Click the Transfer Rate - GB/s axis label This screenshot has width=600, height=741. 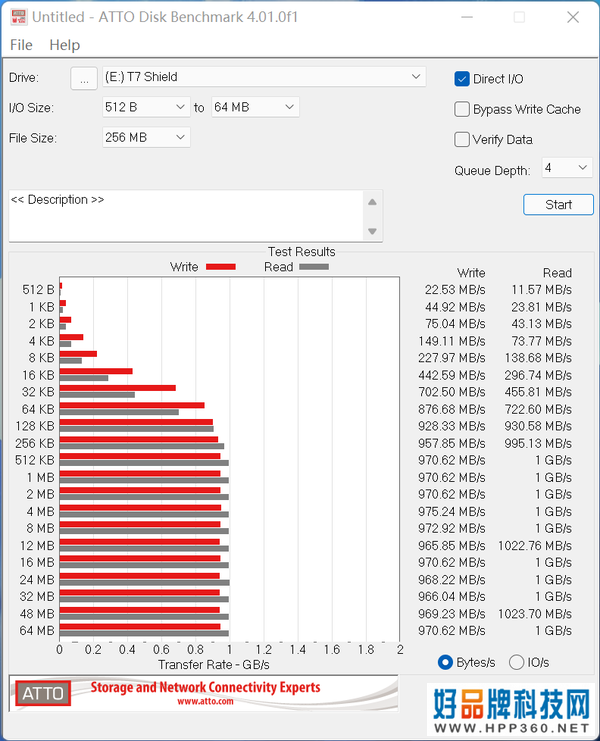(x=214, y=665)
